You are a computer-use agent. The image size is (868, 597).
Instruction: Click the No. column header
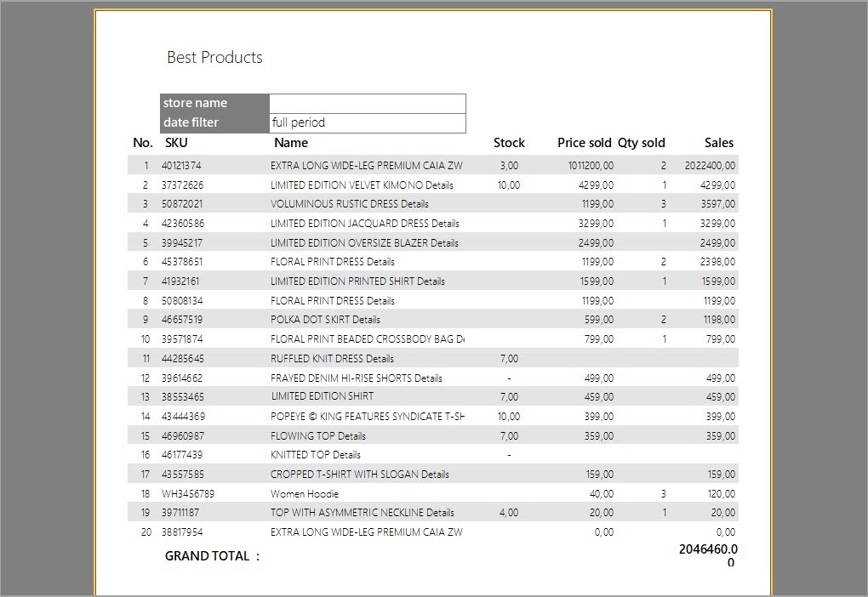click(142, 143)
